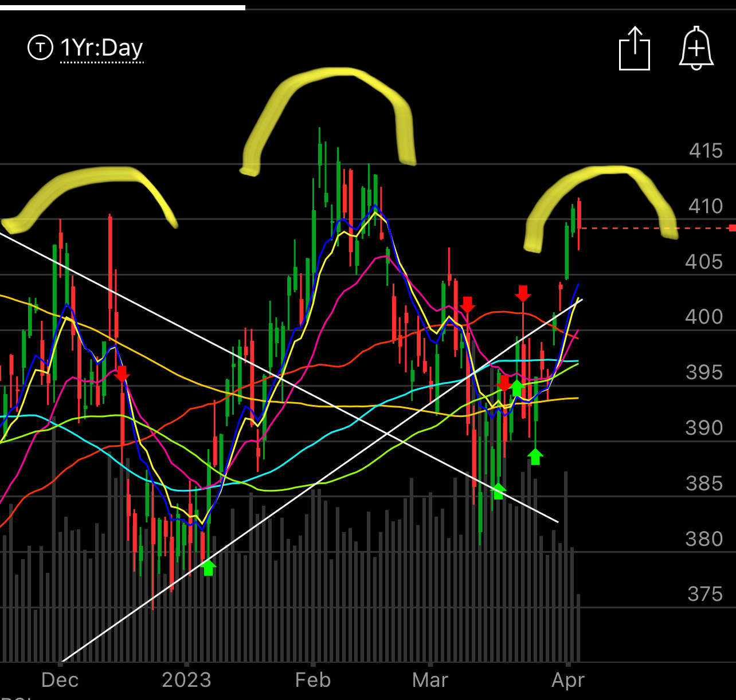Select the Apr date axis label
This screenshot has height=700, width=736.
[567, 680]
